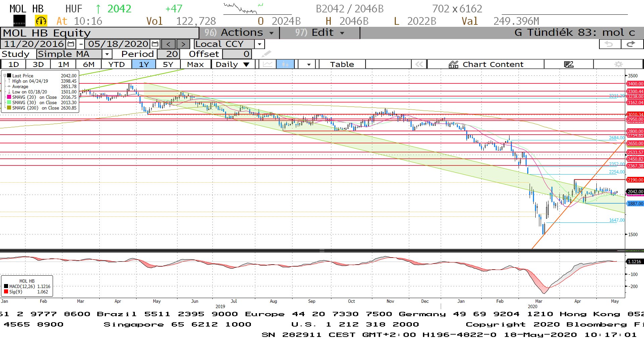The width and height of the screenshot is (644, 348).
Task: Click the 2650.00 red price level label
Action: [635, 143]
